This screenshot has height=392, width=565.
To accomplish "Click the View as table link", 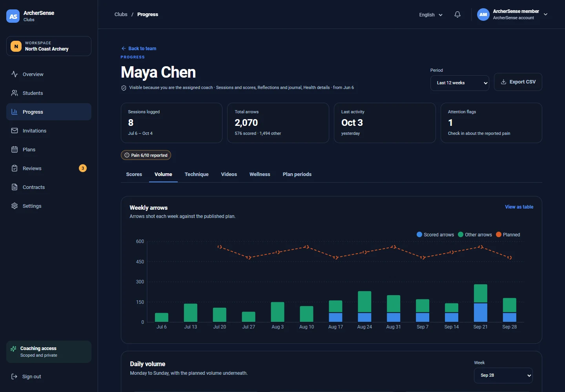I will point(519,207).
